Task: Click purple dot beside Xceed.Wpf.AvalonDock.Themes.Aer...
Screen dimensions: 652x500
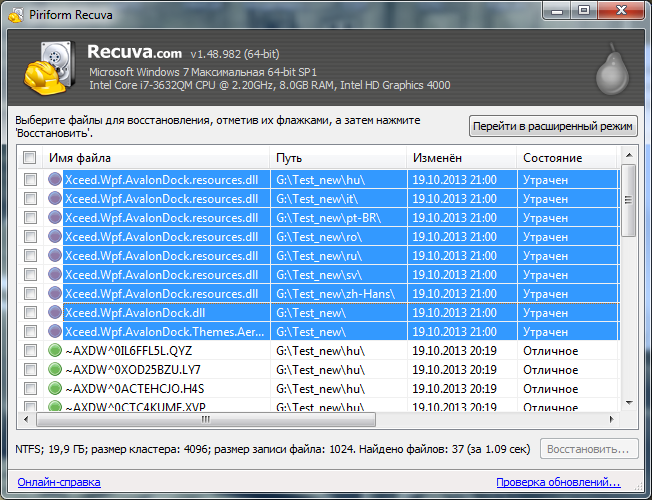Action: click(54, 331)
